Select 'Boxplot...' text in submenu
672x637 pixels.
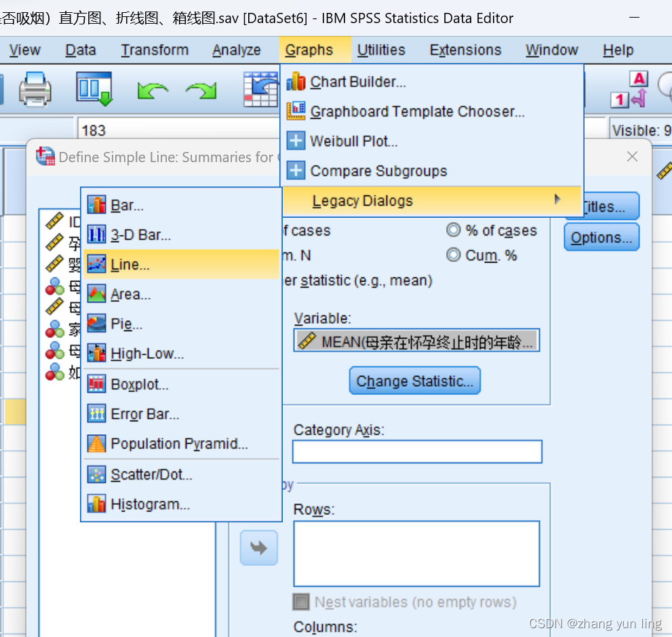click(140, 385)
